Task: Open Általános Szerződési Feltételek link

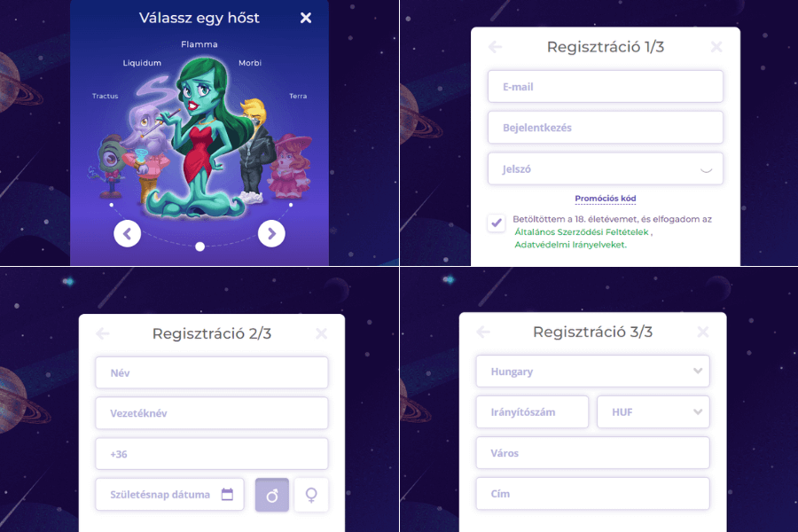Action: 582,232
